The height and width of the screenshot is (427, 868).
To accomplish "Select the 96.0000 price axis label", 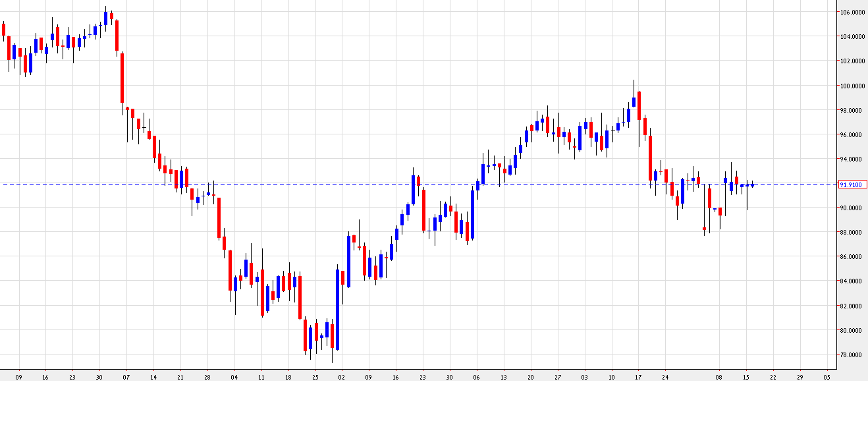I will pos(852,134).
